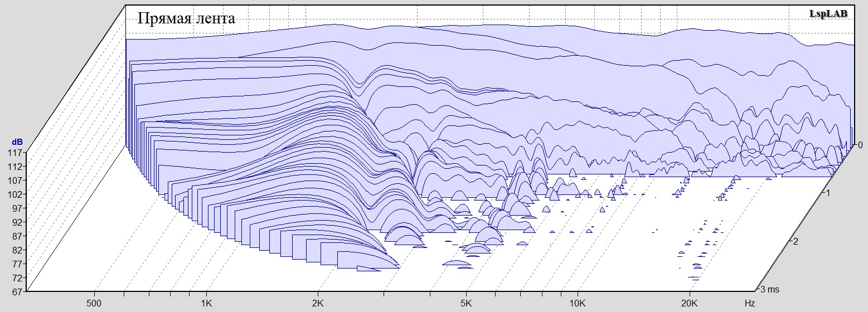Select the 5K frequency axis label
This screenshot has width=868, height=312.
click(x=466, y=304)
